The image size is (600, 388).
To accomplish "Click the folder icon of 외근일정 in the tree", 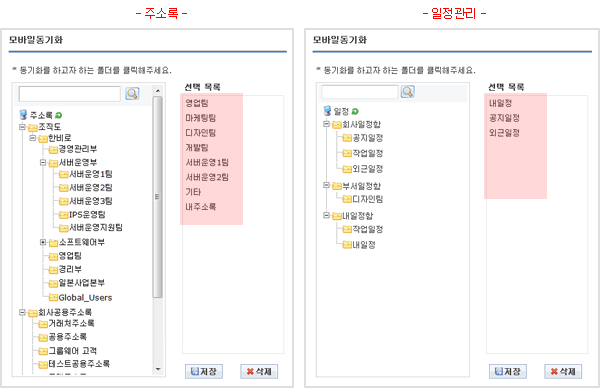I will pyautogui.click(x=347, y=169).
